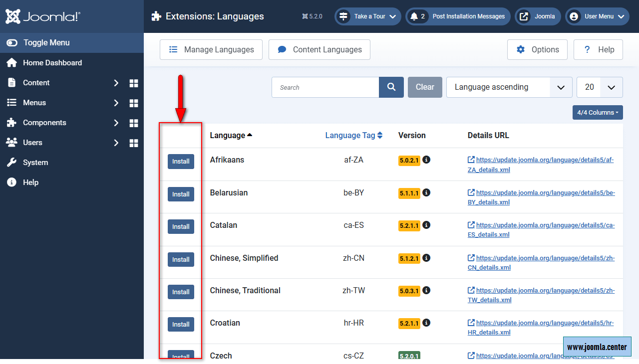Select the Users sidebar item

(x=32, y=143)
